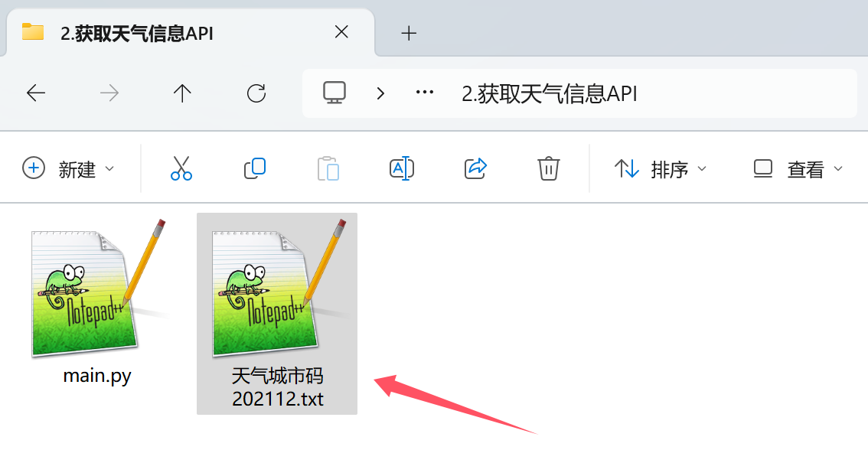Close the 2.获取天气信息API tab

[x=341, y=32]
